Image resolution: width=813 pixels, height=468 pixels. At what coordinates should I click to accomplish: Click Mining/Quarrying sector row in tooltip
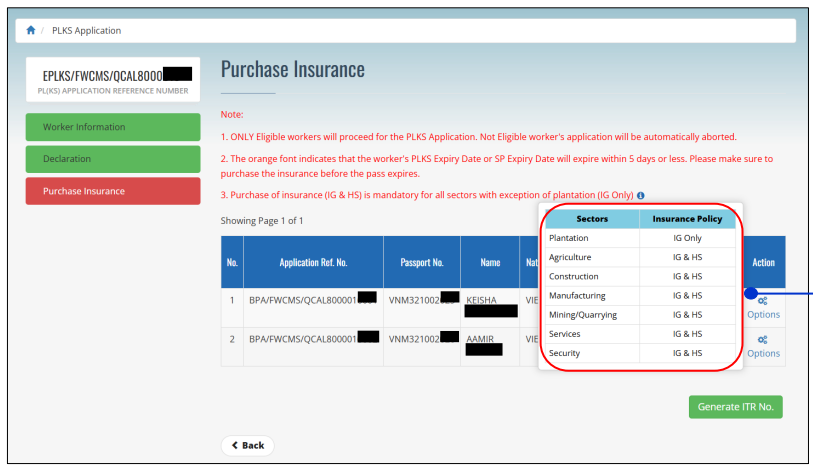pyautogui.click(x=640, y=315)
